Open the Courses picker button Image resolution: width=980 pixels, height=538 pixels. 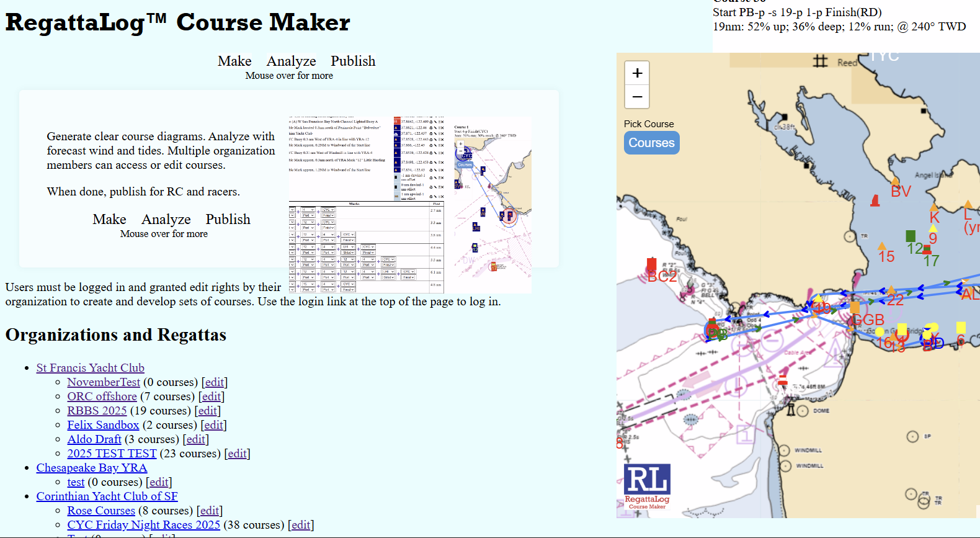coord(651,143)
